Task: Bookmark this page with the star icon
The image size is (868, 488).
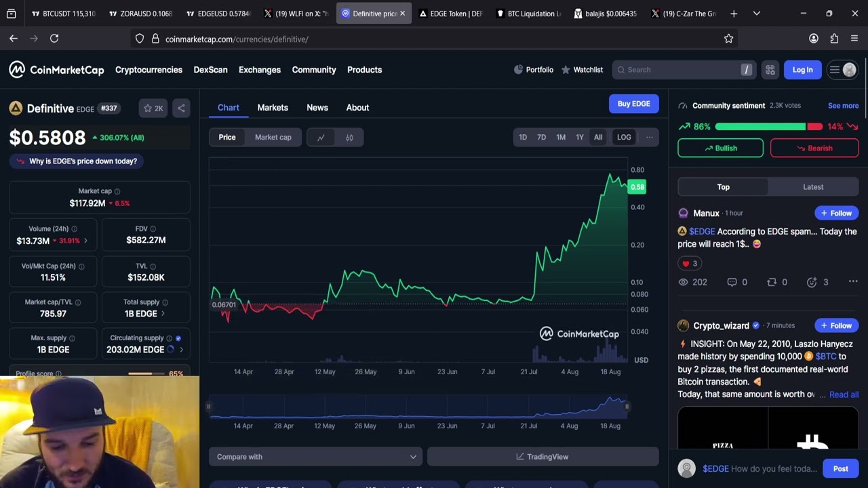Action: point(728,39)
